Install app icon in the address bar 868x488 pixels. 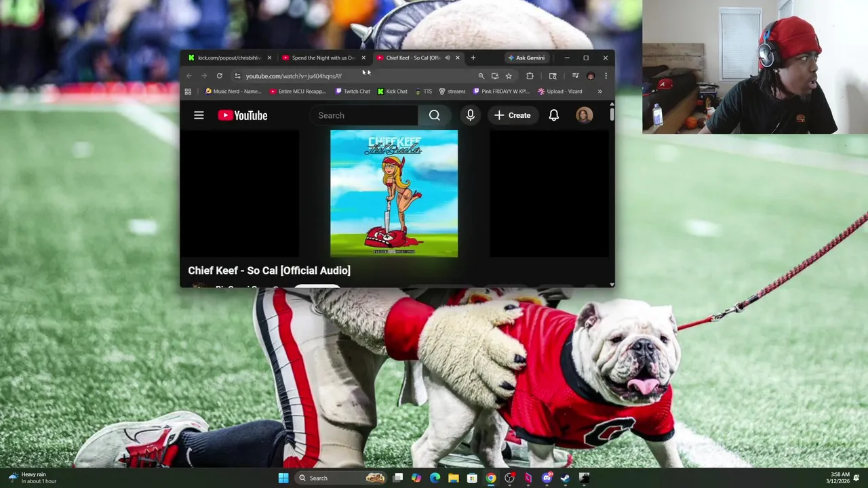pyautogui.click(x=494, y=76)
